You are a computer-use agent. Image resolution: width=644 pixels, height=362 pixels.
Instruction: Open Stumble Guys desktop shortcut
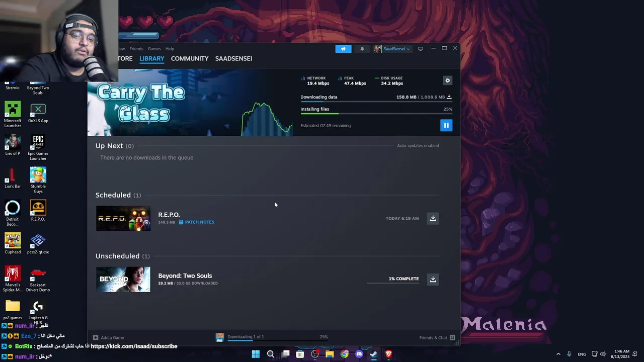(38, 180)
